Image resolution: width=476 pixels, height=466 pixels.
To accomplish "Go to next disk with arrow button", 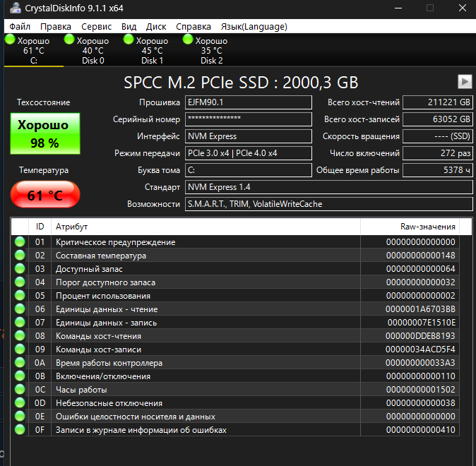I will point(465,82).
